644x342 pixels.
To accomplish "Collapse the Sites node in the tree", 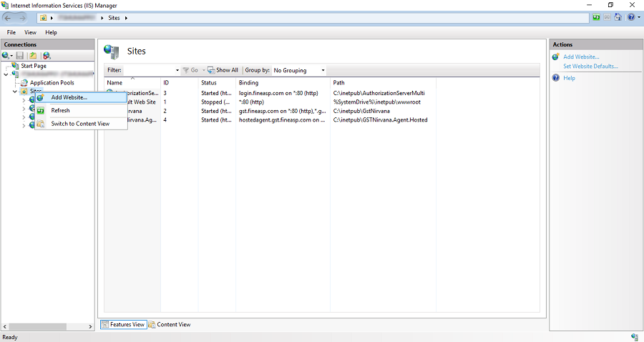I will [15, 91].
